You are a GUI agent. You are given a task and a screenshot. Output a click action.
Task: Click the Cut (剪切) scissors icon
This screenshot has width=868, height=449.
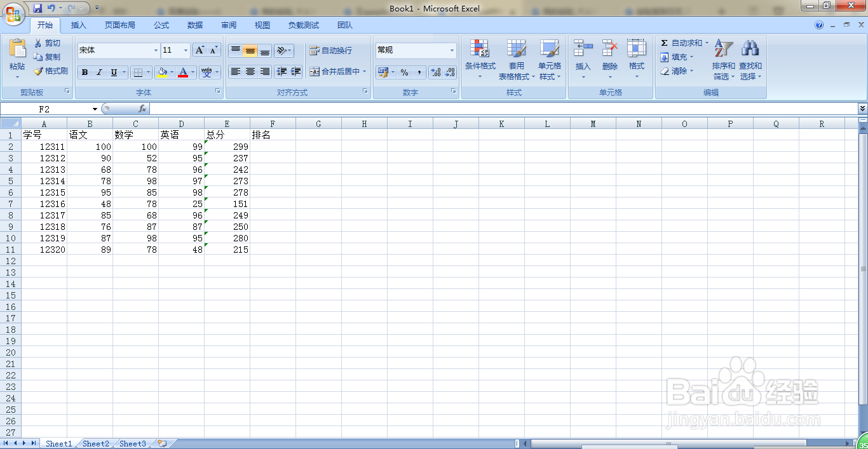tap(38, 43)
